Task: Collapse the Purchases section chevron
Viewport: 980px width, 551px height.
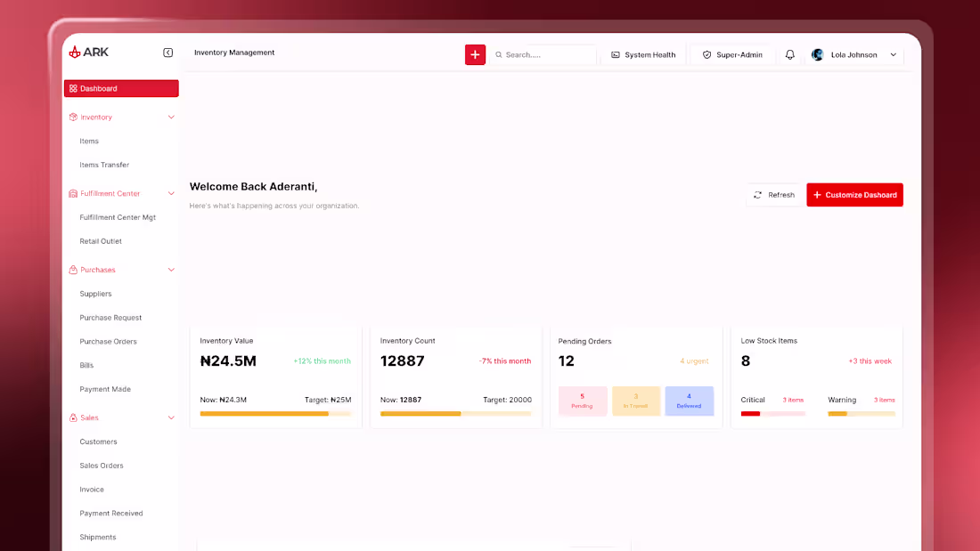Action: pos(171,270)
